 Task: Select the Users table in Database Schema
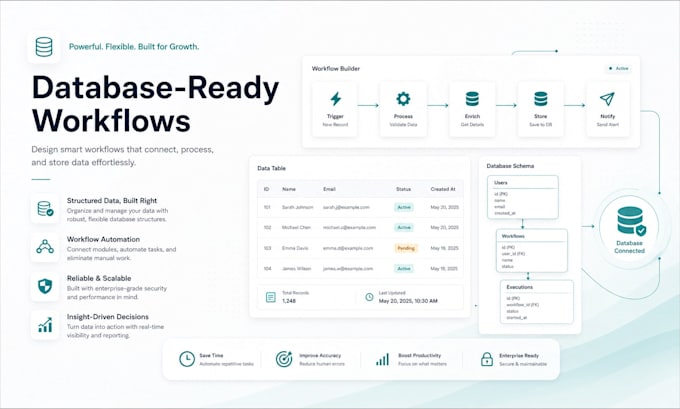coord(523,197)
